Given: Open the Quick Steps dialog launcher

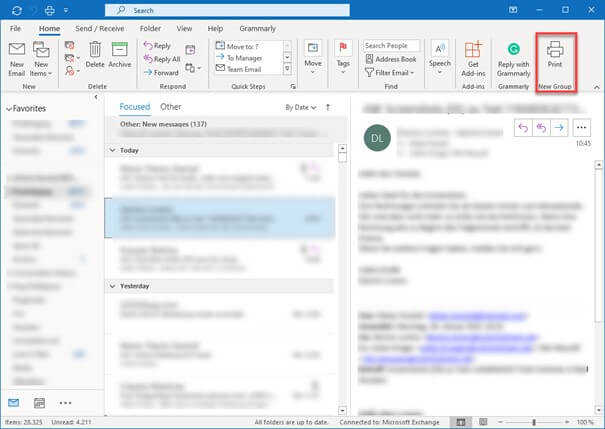Looking at the screenshot, I should pos(293,87).
